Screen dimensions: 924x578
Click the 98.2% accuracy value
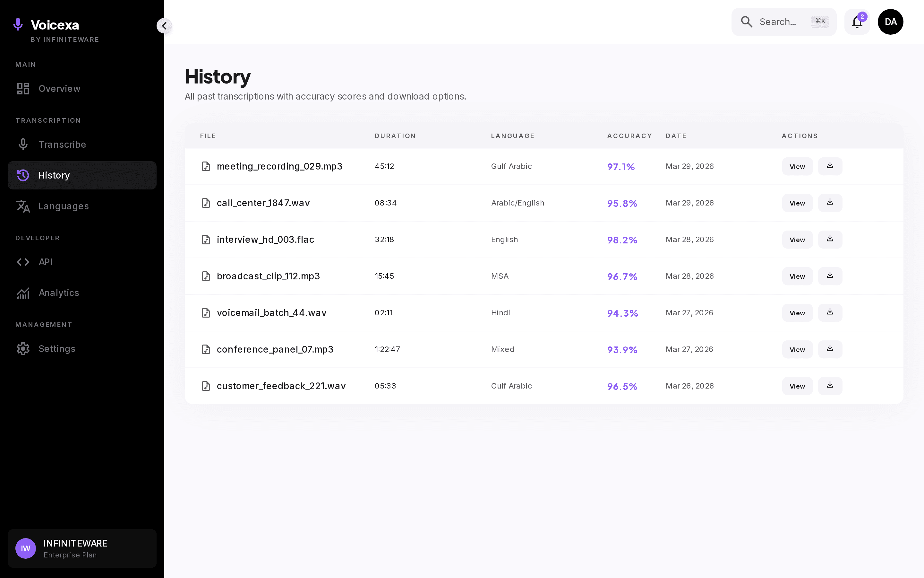pos(622,240)
